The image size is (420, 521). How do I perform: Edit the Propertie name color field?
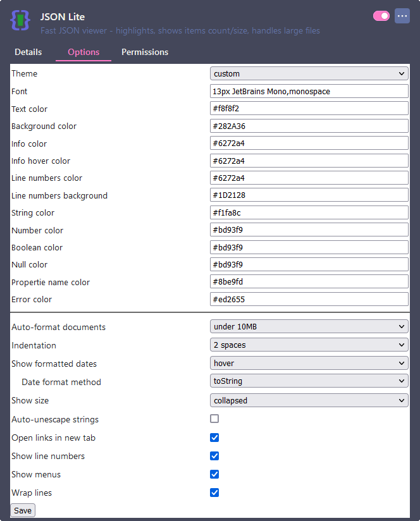click(309, 282)
